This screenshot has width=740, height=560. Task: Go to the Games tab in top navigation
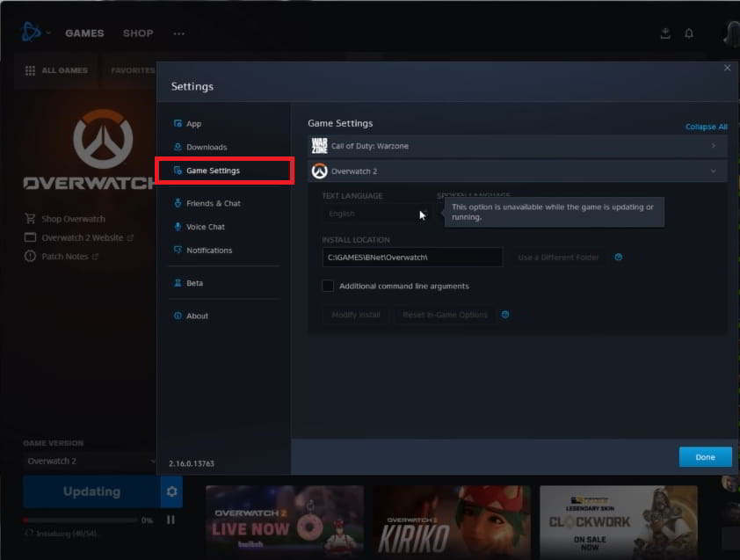tap(84, 33)
